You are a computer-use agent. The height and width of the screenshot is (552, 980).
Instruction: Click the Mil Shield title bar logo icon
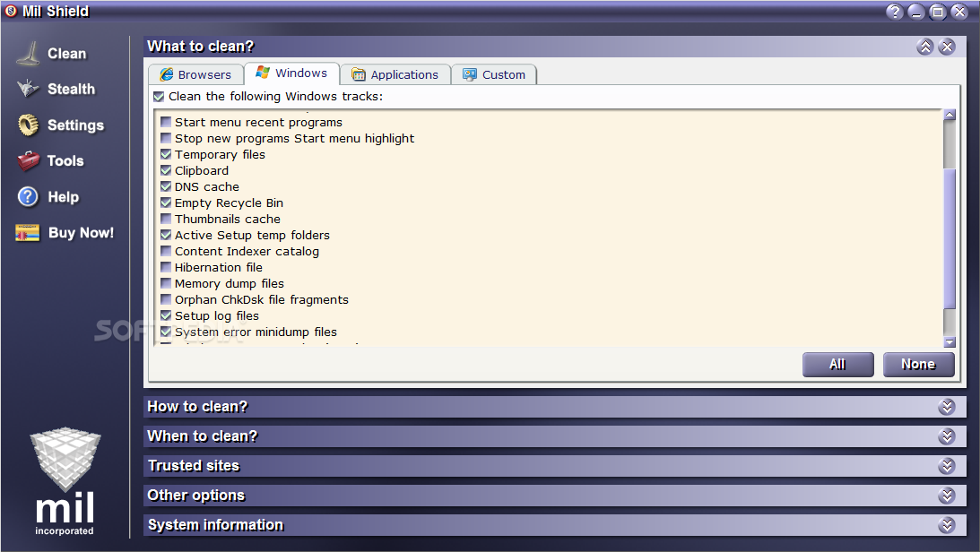[11, 11]
